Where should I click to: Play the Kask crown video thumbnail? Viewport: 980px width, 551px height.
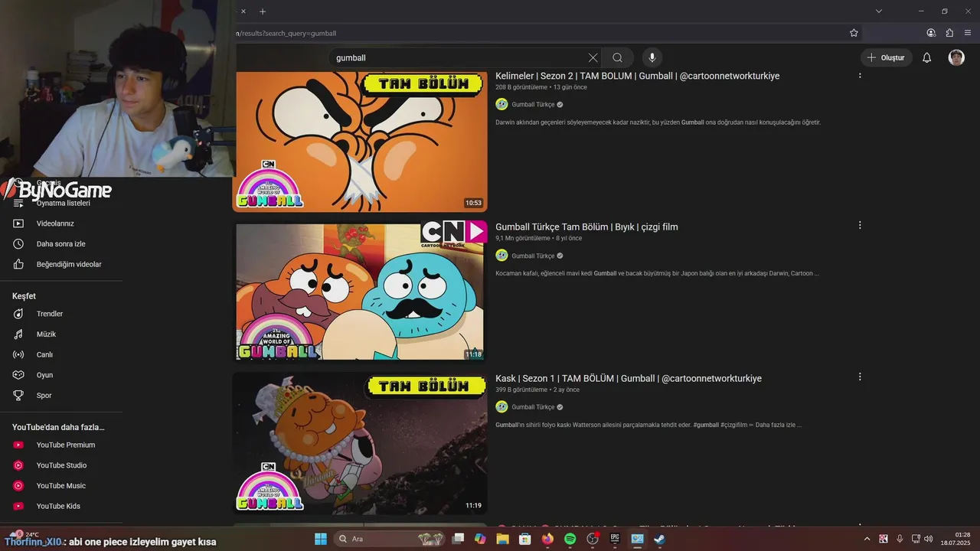(360, 443)
